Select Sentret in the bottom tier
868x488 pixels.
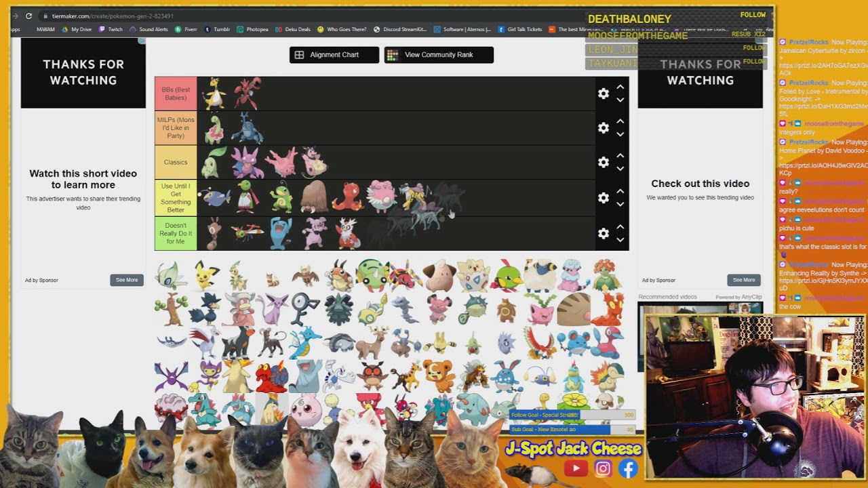pyautogui.click(x=214, y=233)
